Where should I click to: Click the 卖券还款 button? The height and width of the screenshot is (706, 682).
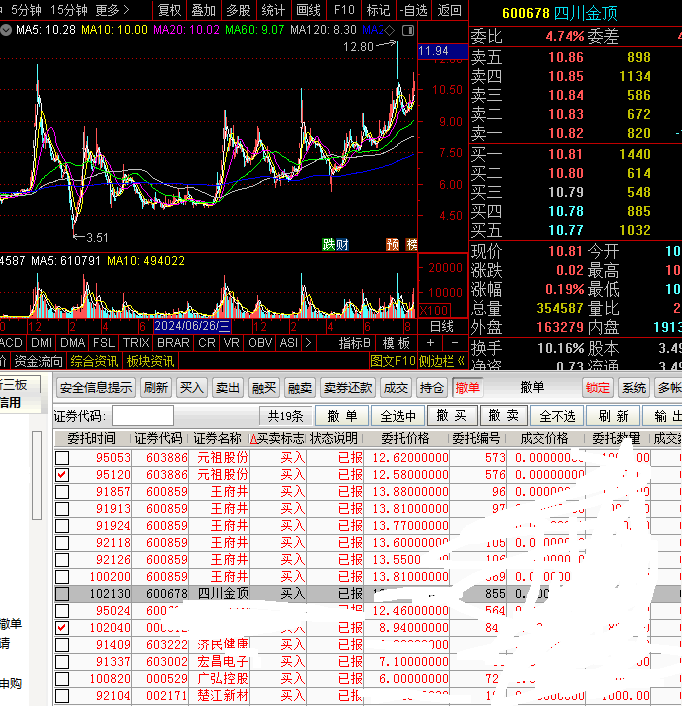(x=348, y=388)
